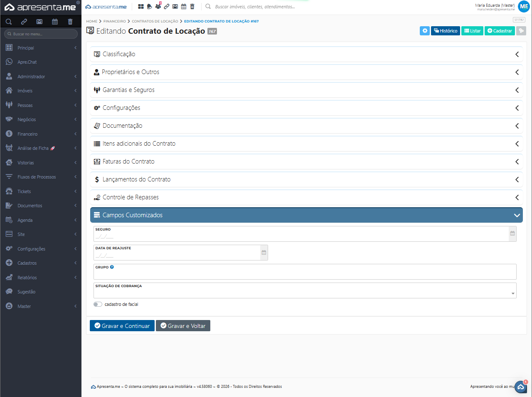The width and height of the screenshot is (532, 397).
Task: Click the bell notifications icon in top toolbar
Action: click(x=149, y=7)
